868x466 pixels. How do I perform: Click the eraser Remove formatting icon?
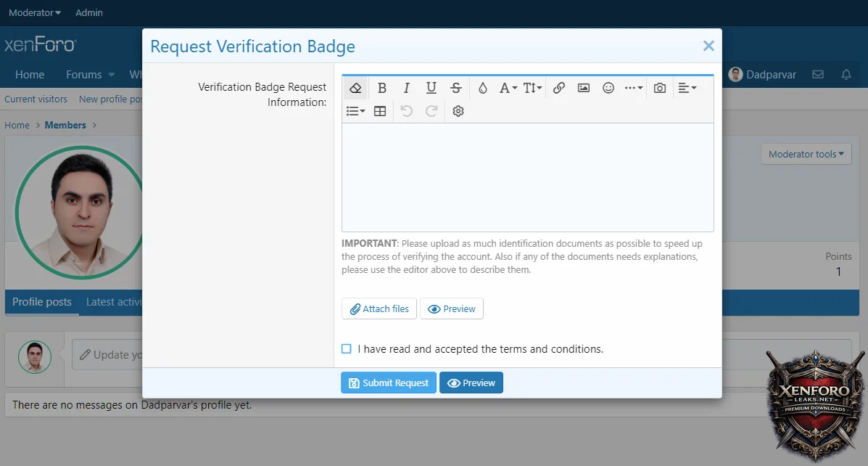click(x=355, y=88)
